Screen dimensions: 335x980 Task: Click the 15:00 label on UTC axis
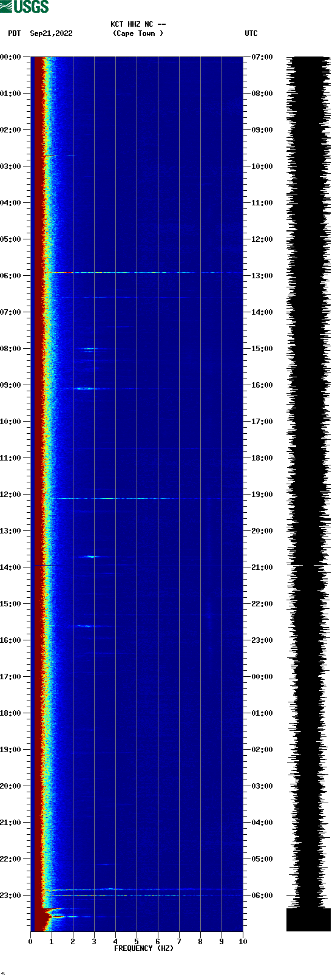[262, 349]
